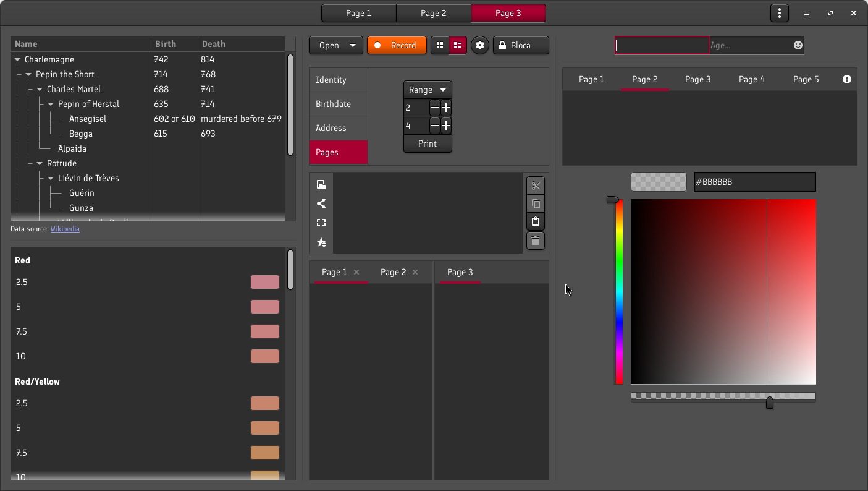Click the Record button
The height and width of the screenshot is (491, 868).
coord(397,45)
